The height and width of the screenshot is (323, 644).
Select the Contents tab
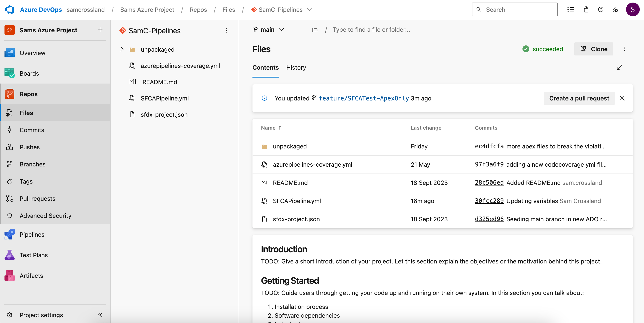click(x=266, y=67)
